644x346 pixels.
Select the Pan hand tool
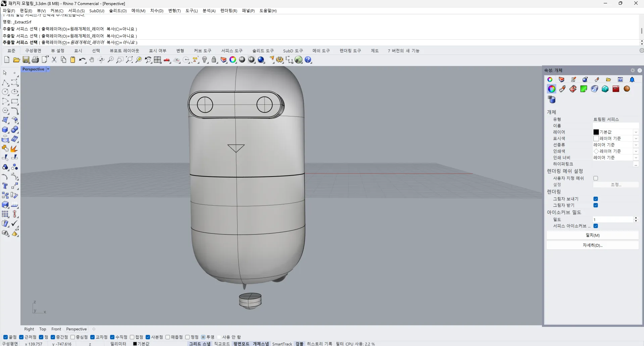pos(92,60)
